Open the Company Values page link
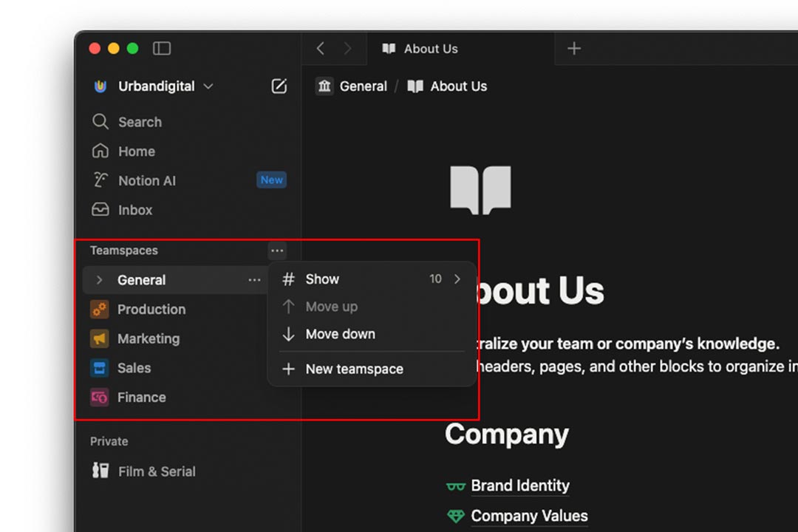798x532 pixels. (529, 516)
